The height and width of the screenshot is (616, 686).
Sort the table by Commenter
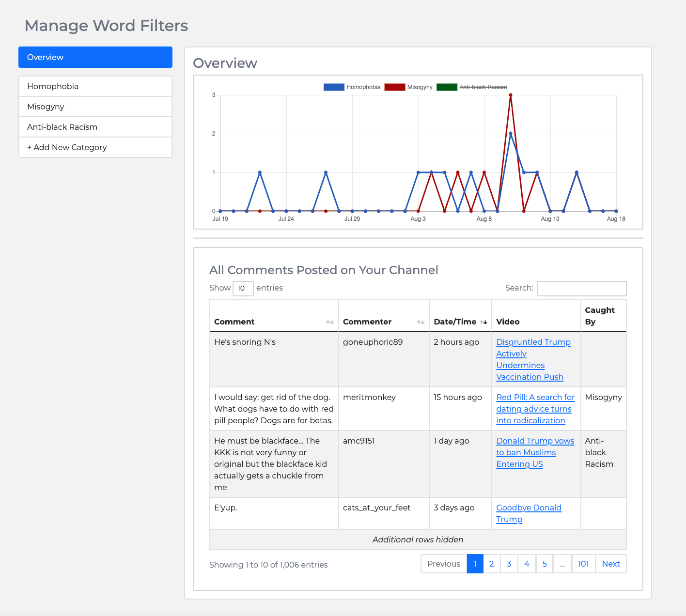click(x=421, y=322)
